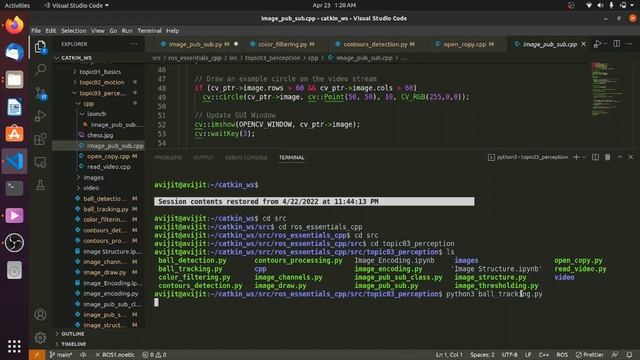Image resolution: width=640 pixels, height=360 pixels.
Task: Switch to the PROBLEMS panel tab
Action: [x=168, y=158]
